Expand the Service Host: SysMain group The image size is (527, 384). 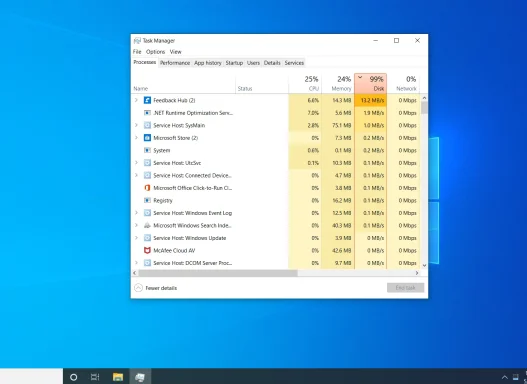[x=136, y=125]
